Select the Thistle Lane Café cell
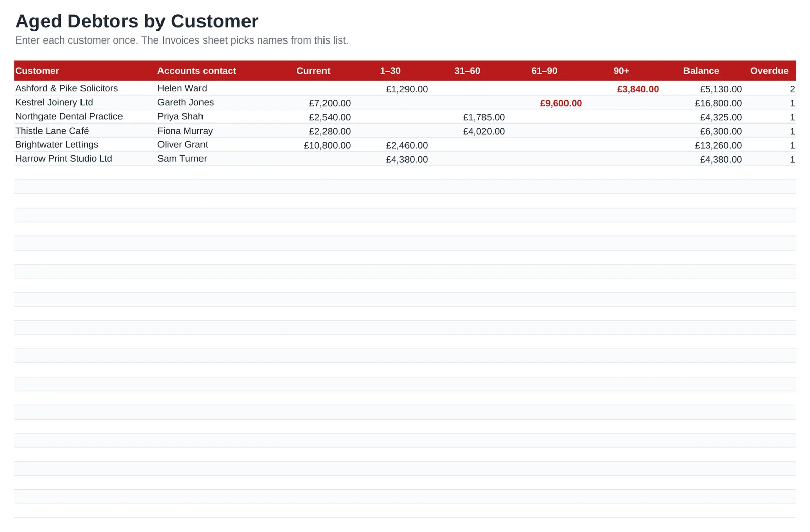810x532 pixels. pos(52,131)
